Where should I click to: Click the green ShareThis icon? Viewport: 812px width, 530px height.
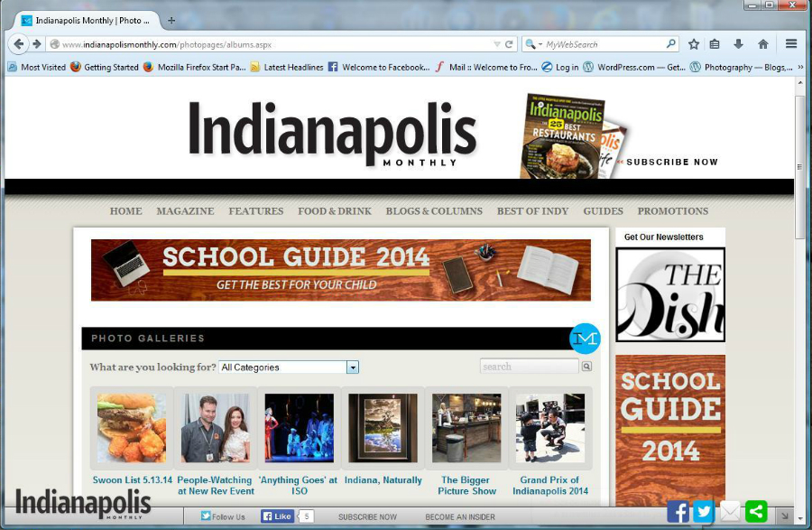point(756,512)
